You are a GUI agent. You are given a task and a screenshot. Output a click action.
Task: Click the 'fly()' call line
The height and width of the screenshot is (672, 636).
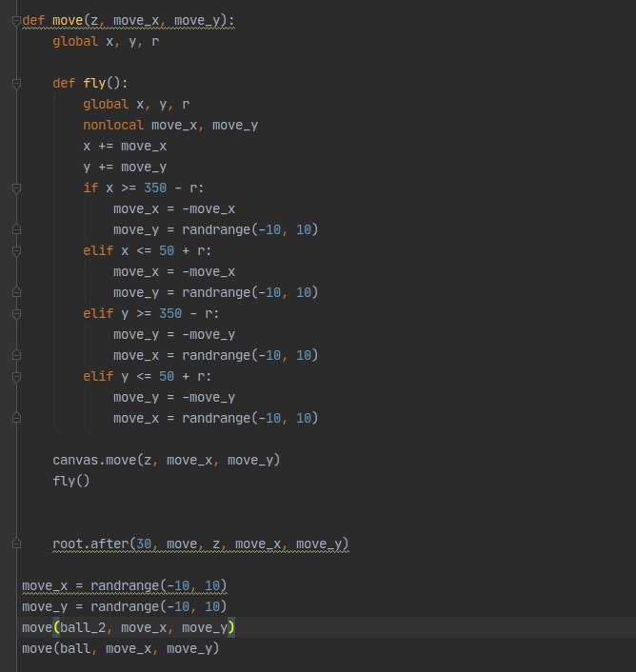pos(71,481)
